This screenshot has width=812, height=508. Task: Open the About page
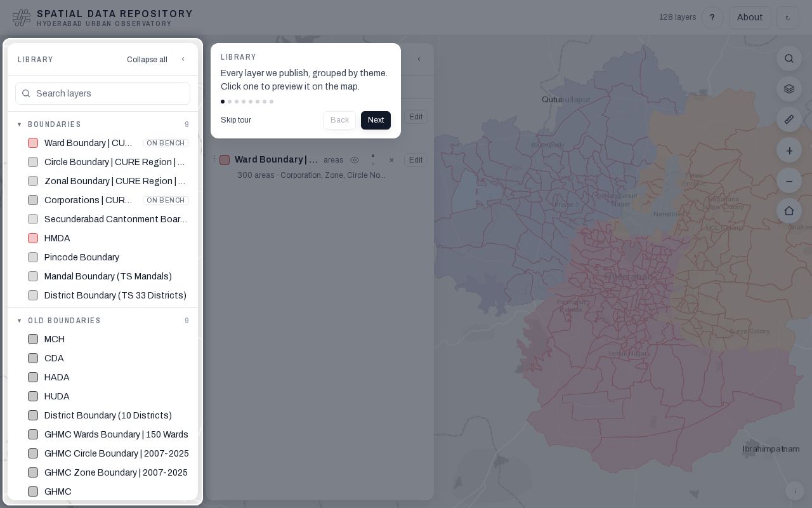click(x=750, y=18)
